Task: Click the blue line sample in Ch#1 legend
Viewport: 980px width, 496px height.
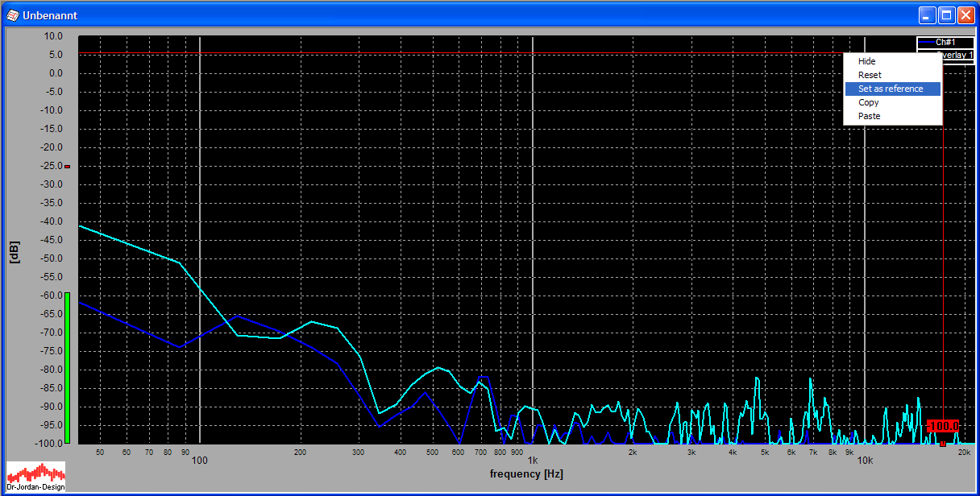Action: 927,43
